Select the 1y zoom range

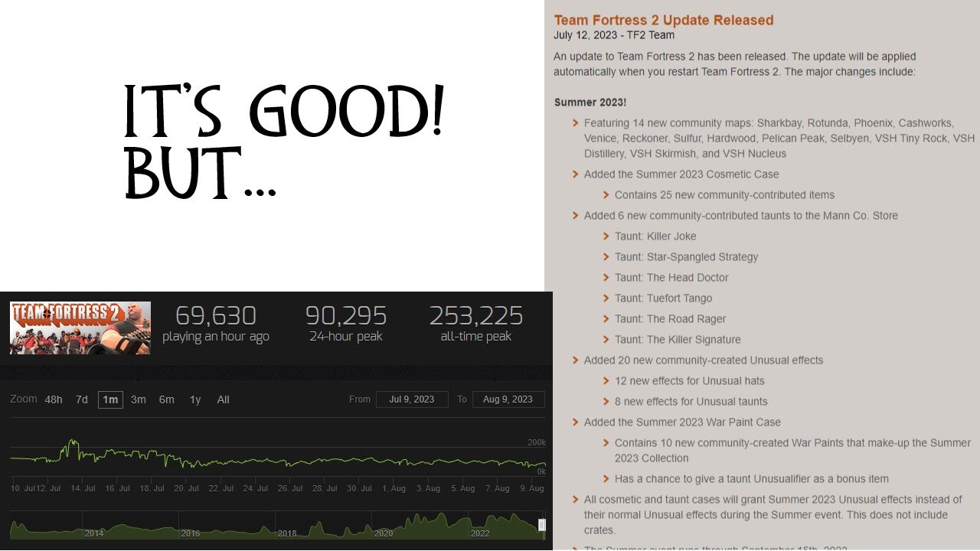coord(195,399)
